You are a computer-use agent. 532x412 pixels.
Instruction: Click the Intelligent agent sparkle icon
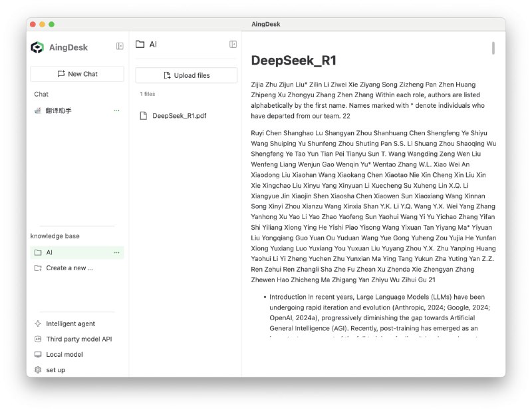point(38,323)
